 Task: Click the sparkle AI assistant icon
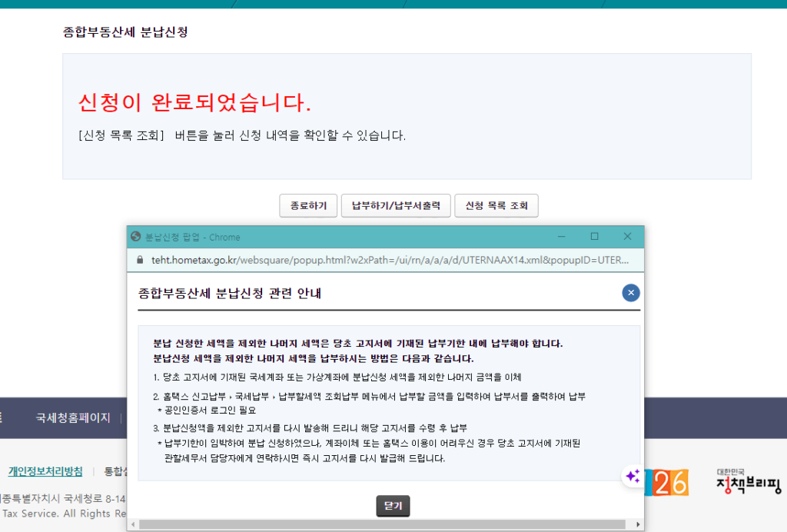(x=633, y=477)
